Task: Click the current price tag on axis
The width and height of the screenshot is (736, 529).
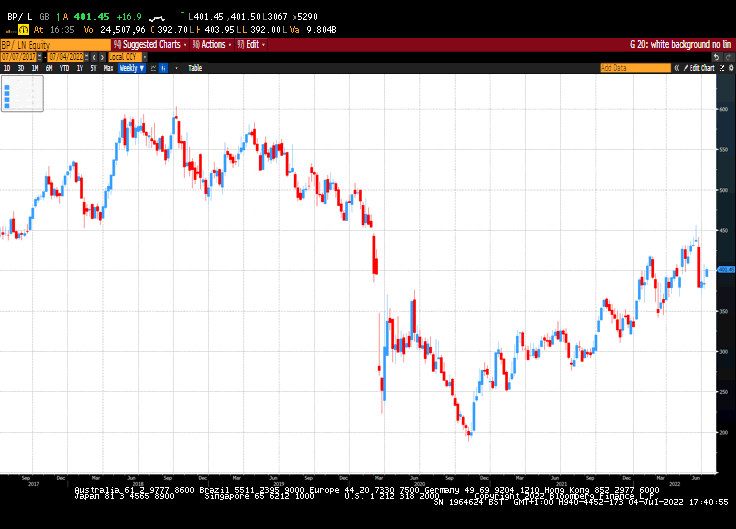Action: (x=726, y=270)
